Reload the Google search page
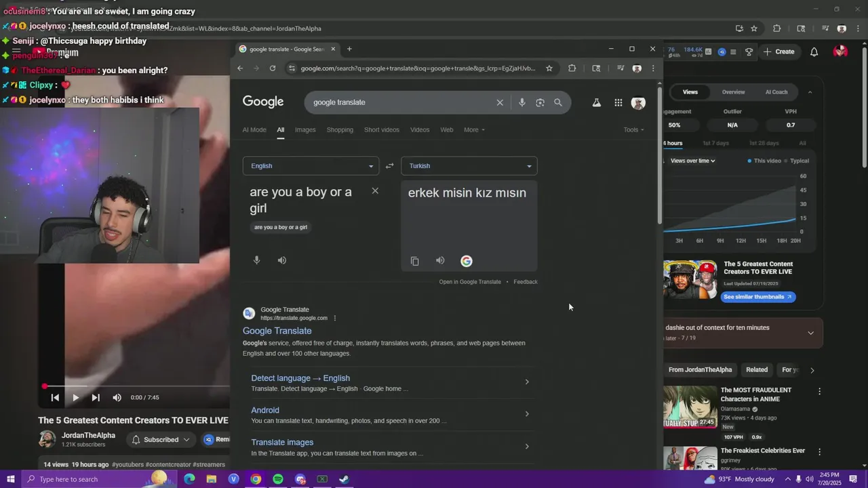Image resolution: width=868 pixels, height=488 pixels. pyautogui.click(x=273, y=68)
